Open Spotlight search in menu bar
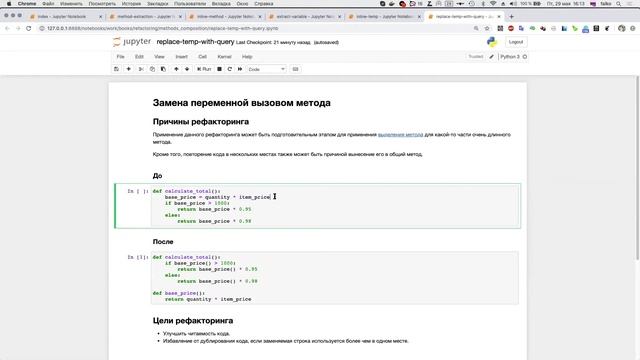Screen dimensions: 640x360 point(619,4)
